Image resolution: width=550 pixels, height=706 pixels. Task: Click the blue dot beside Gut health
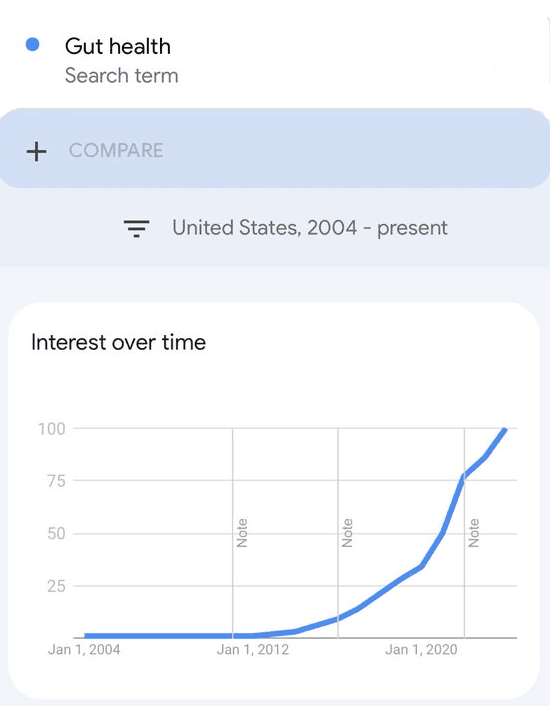[32, 45]
